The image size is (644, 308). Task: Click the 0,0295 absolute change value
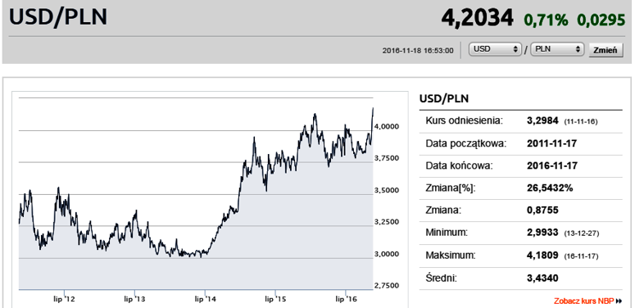pos(601,20)
